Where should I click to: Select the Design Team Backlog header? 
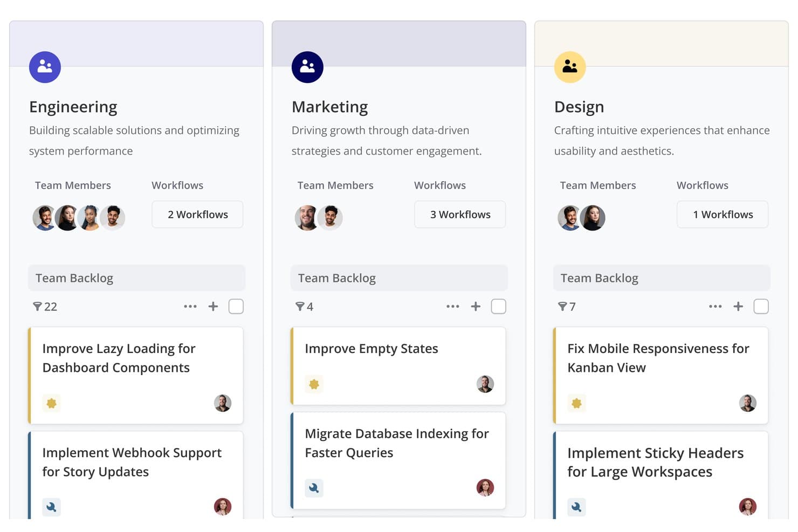[x=662, y=278]
